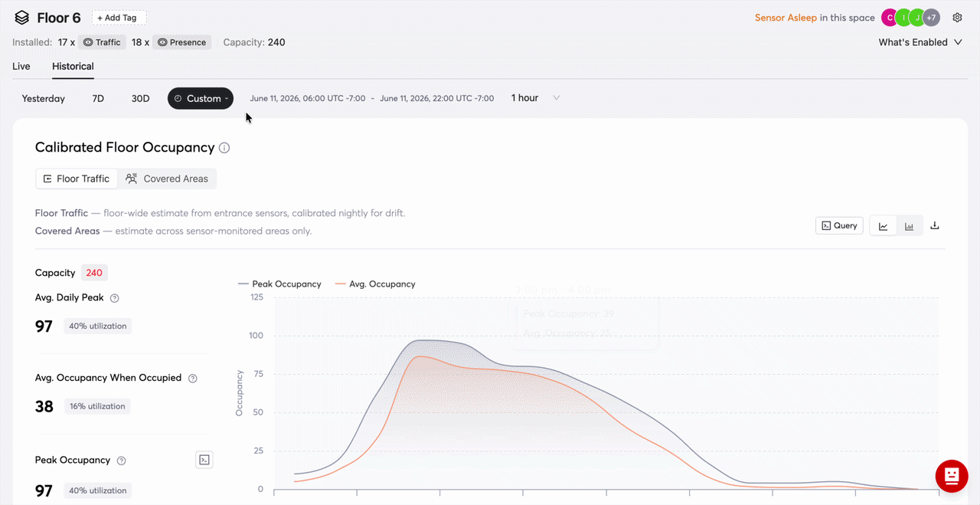Viewport: 980px width, 505px height.
Task: Click the pink C user avatar
Action: (x=890, y=18)
